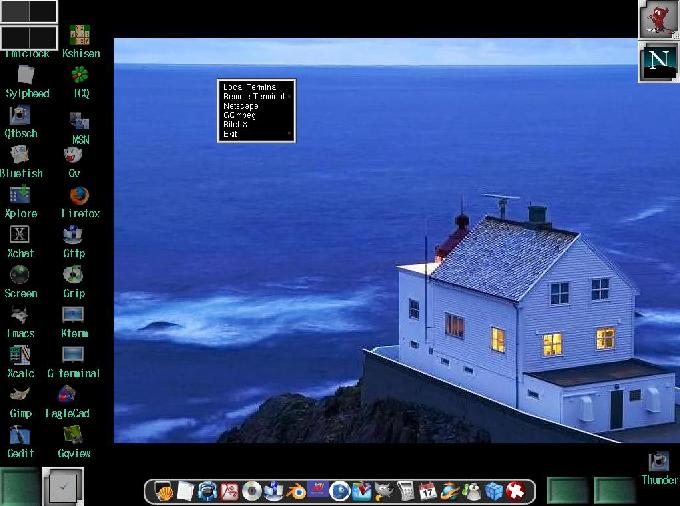The width and height of the screenshot is (680, 506).
Task: Choose Netscape in the popup menu
Action: (x=241, y=105)
